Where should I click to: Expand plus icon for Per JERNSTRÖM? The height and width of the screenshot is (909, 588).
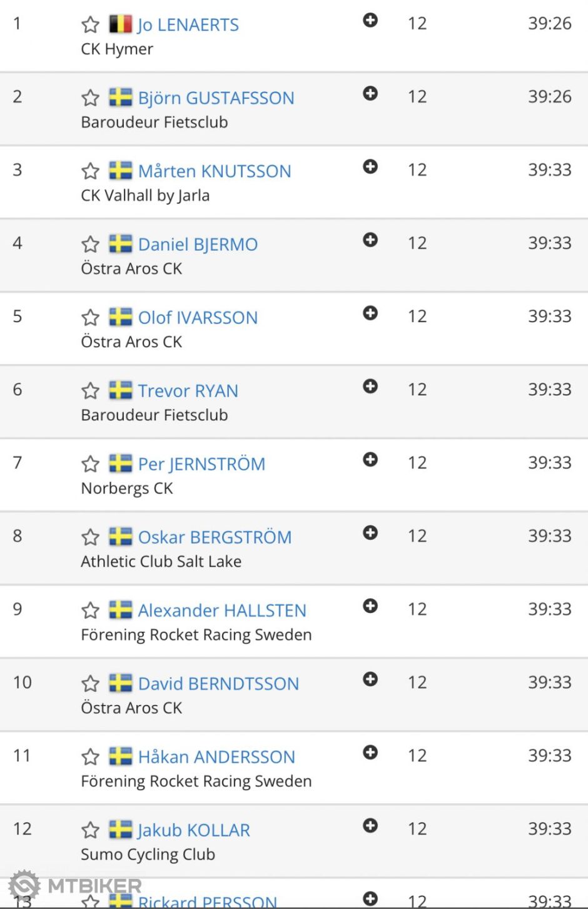pos(370,460)
